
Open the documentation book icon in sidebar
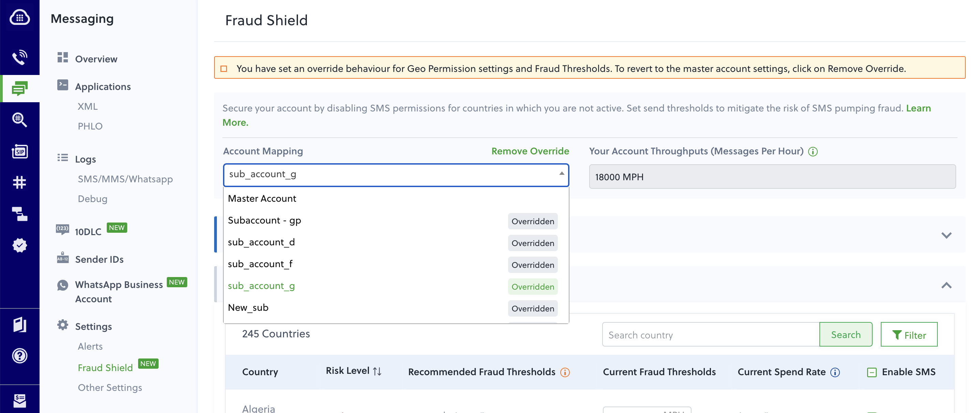click(19, 325)
